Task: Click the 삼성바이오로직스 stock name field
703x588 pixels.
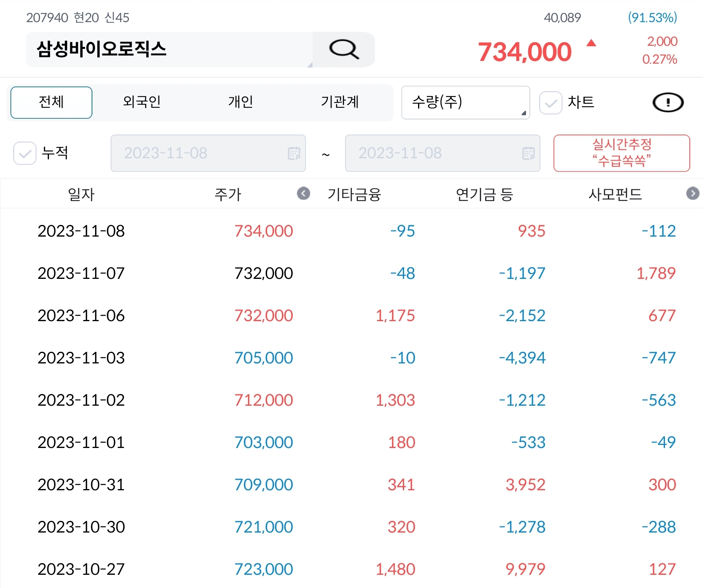Action: tap(169, 50)
